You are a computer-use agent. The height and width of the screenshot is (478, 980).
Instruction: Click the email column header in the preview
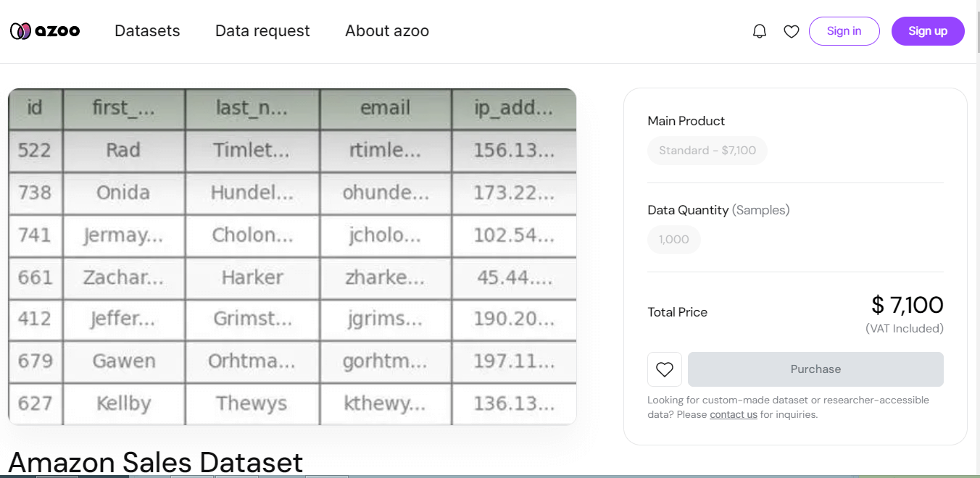[x=385, y=108]
